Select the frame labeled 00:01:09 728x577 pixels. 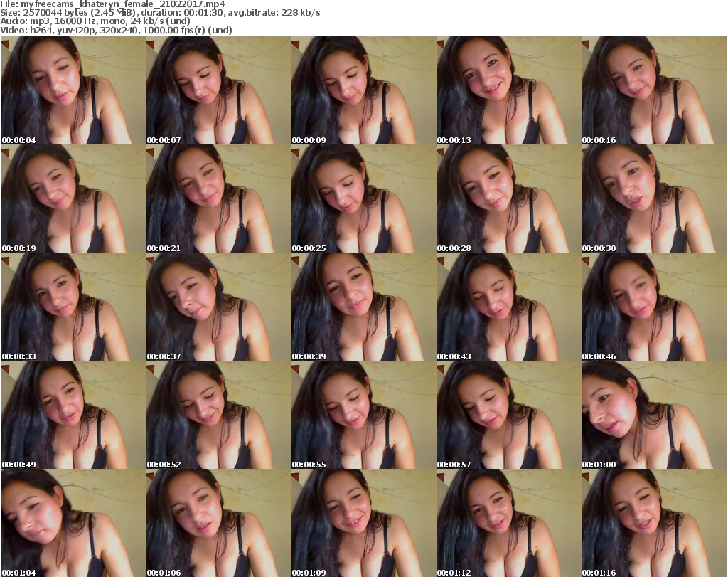[x=363, y=523]
